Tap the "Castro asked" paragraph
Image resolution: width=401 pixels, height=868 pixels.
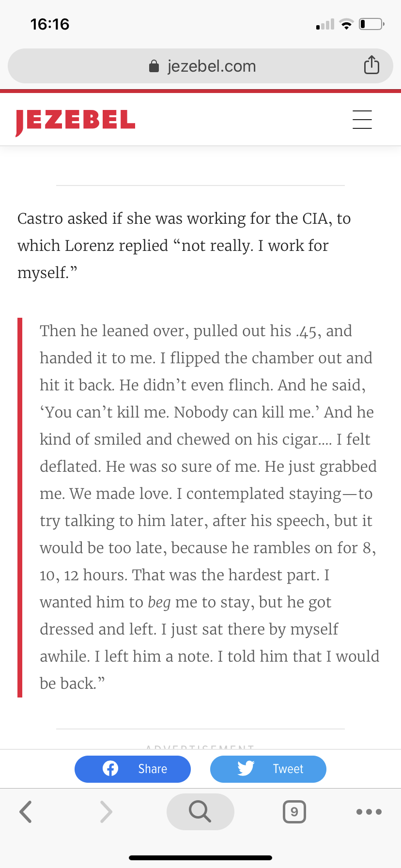point(184,246)
